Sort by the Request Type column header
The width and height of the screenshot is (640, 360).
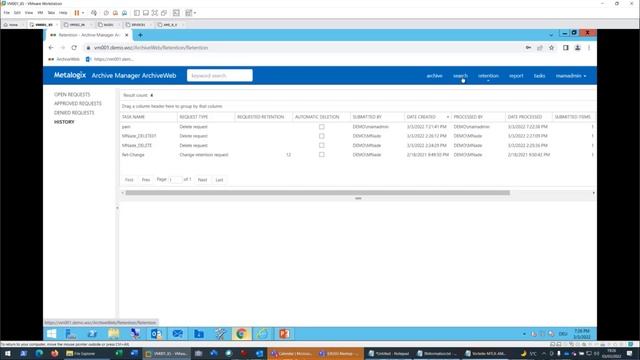(x=194, y=117)
